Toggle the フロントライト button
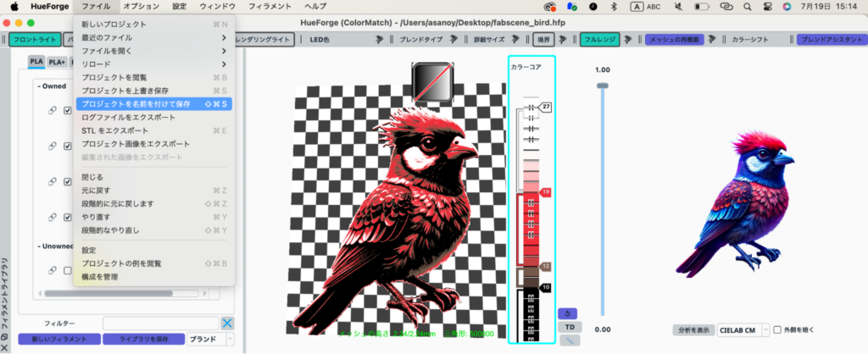868x354 pixels. tap(35, 40)
